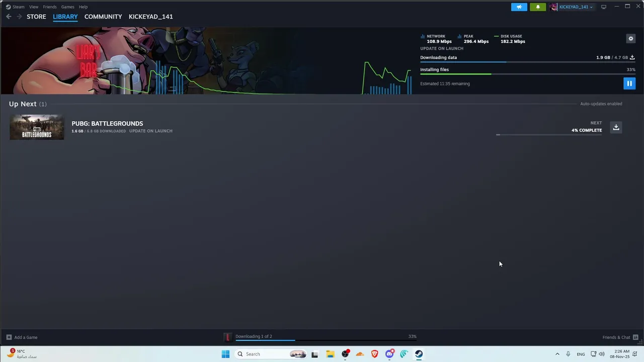
Task: Click the 'Estimated 11:35 remaining' text
Action: 445,84
